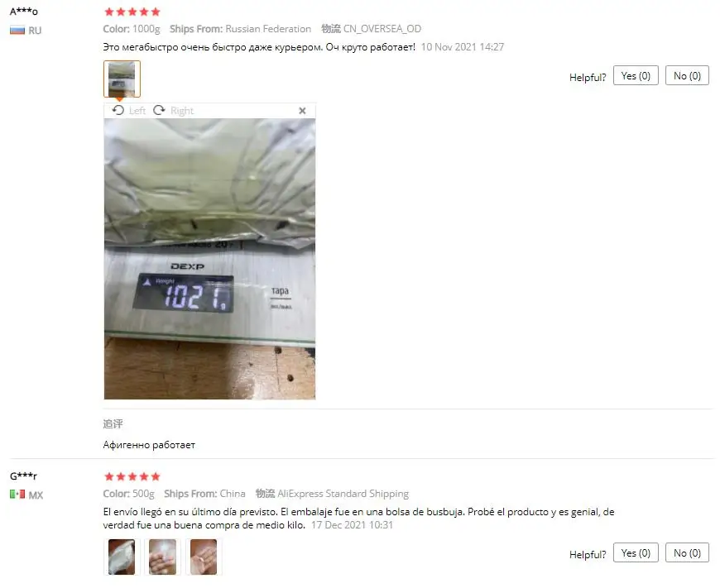Click the reviewer name G***r
Screen dimensions: 720x588
pos(23,476)
